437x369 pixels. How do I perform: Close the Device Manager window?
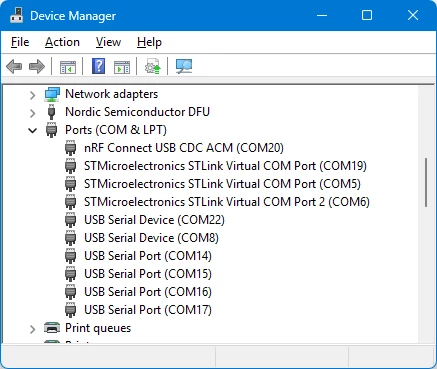click(x=413, y=15)
